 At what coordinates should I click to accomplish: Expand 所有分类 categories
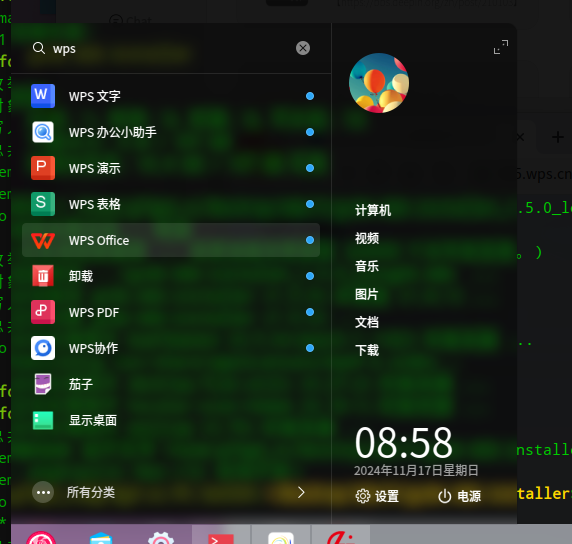pos(171,492)
